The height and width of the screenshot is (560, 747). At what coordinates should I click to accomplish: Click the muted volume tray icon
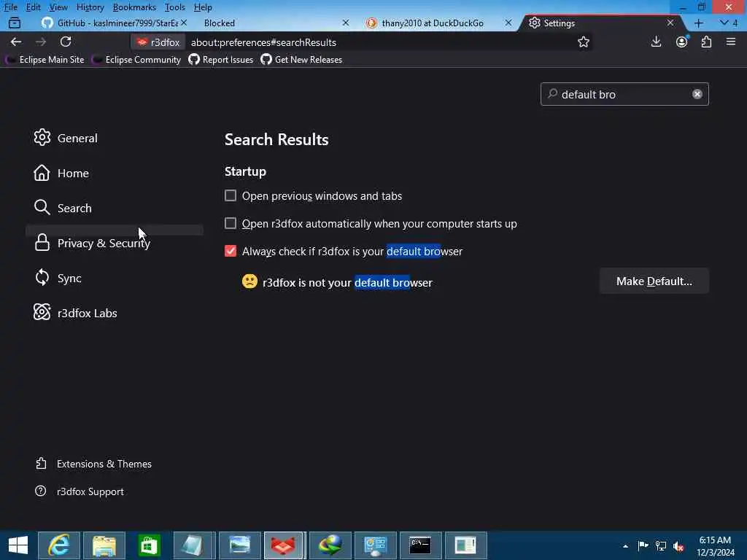coord(679,546)
